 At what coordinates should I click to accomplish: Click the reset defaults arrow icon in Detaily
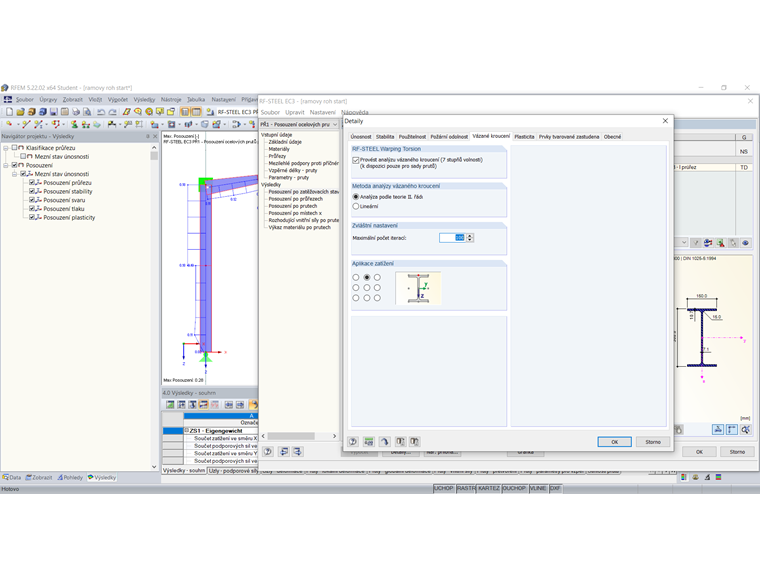(384, 442)
